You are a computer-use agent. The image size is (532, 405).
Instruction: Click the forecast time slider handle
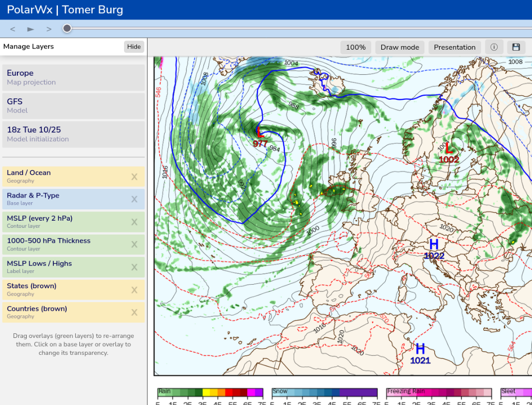pyautogui.click(x=67, y=29)
